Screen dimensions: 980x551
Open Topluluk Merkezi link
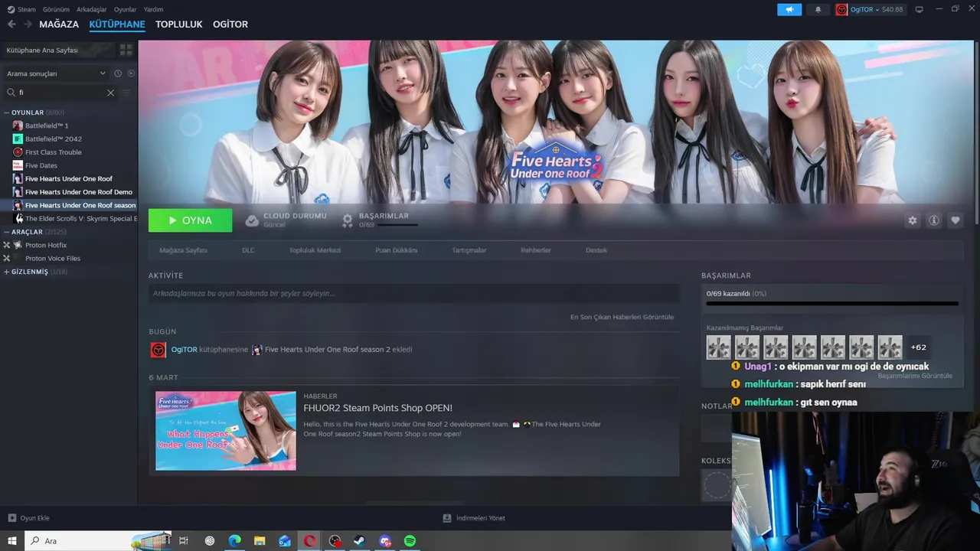click(x=315, y=250)
